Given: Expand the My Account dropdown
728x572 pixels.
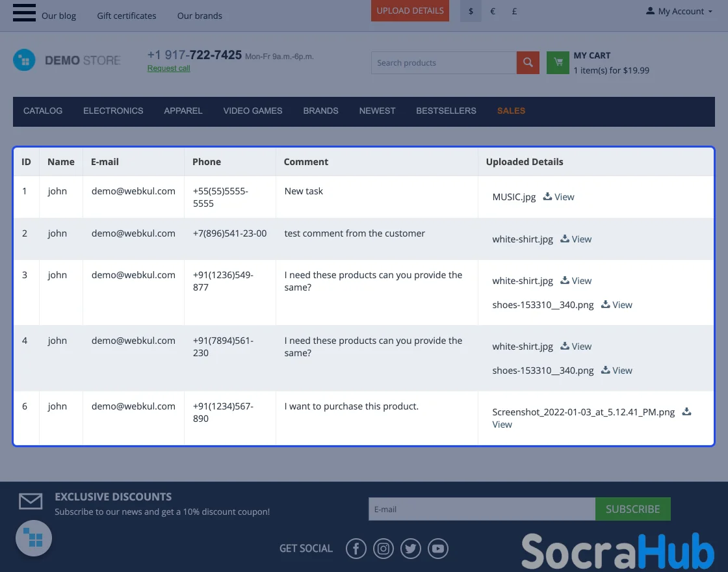Looking at the screenshot, I should [x=679, y=11].
